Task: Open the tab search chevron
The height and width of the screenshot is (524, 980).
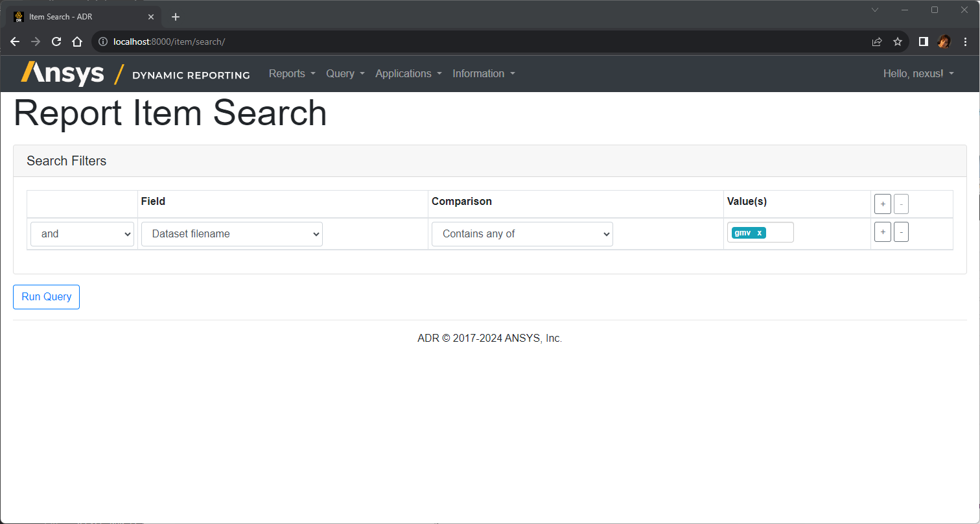Action: point(874,10)
